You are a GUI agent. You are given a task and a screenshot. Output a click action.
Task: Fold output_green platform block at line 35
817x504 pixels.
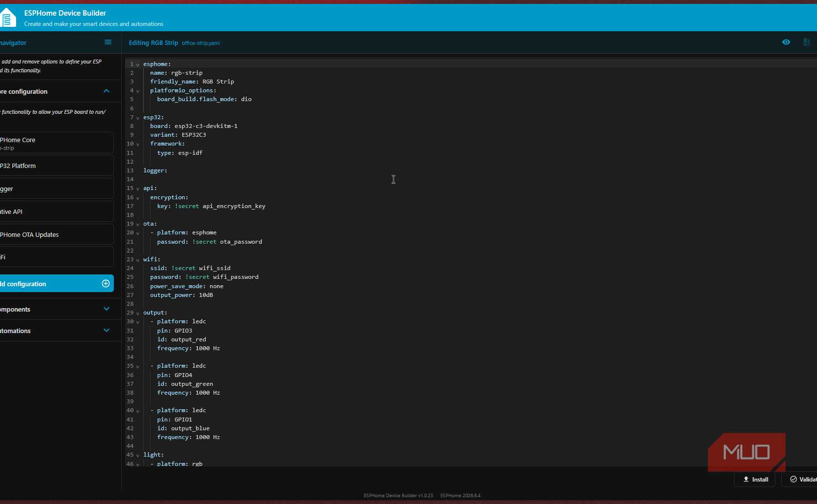(x=138, y=366)
